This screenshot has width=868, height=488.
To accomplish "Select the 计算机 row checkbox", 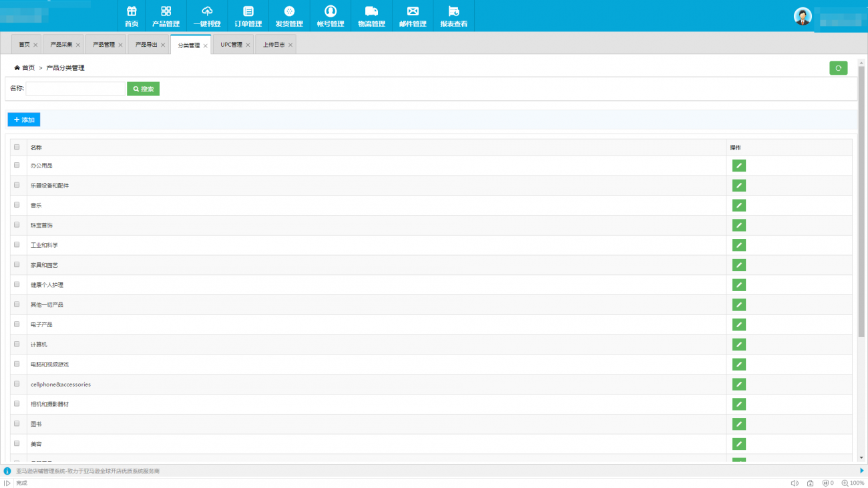I will pyautogui.click(x=17, y=344).
